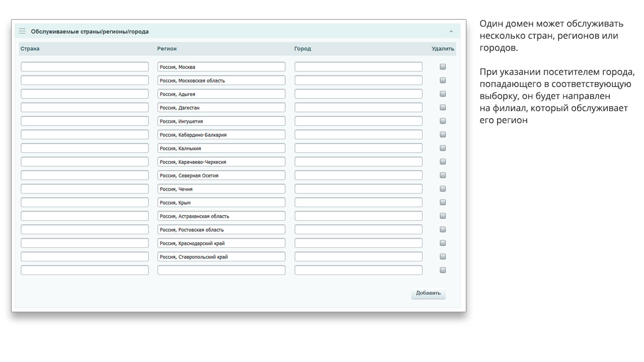This screenshot has height=362, width=644.
Task: Collapse the Обслуживаемые страны/регионы/города panel
Action: click(451, 31)
